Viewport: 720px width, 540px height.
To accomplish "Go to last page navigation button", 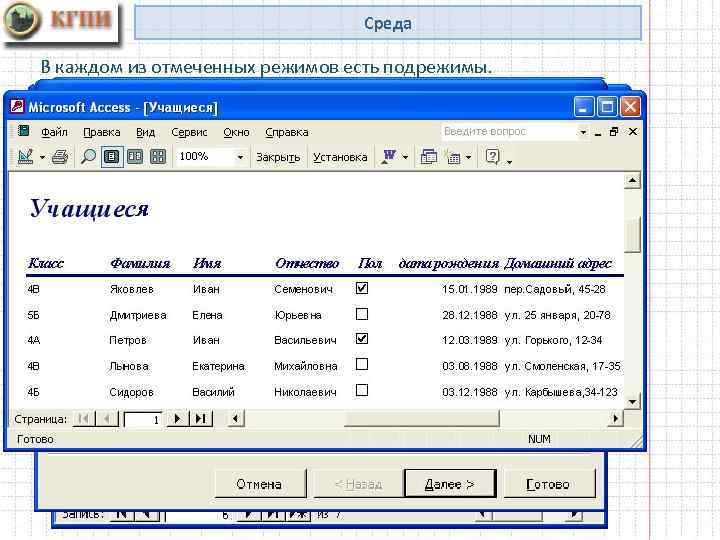I will tap(201, 418).
